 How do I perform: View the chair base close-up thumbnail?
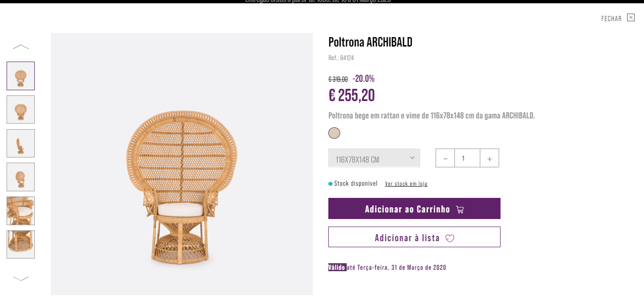21,244
